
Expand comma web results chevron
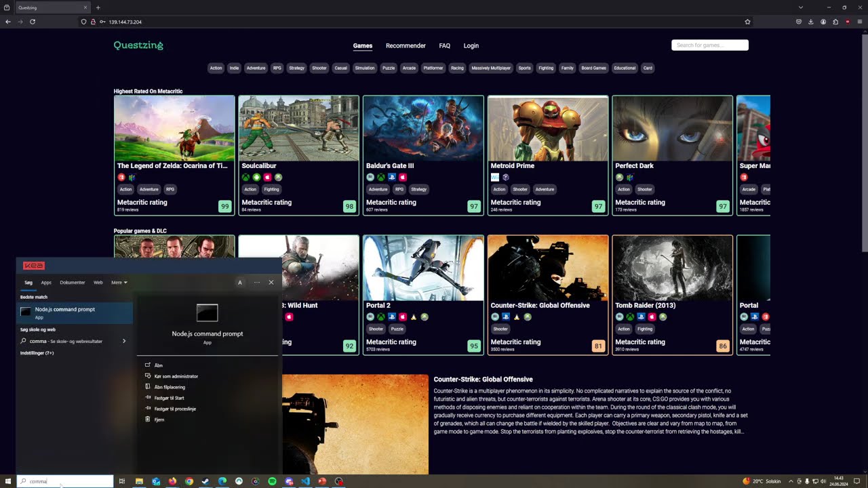(x=124, y=341)
